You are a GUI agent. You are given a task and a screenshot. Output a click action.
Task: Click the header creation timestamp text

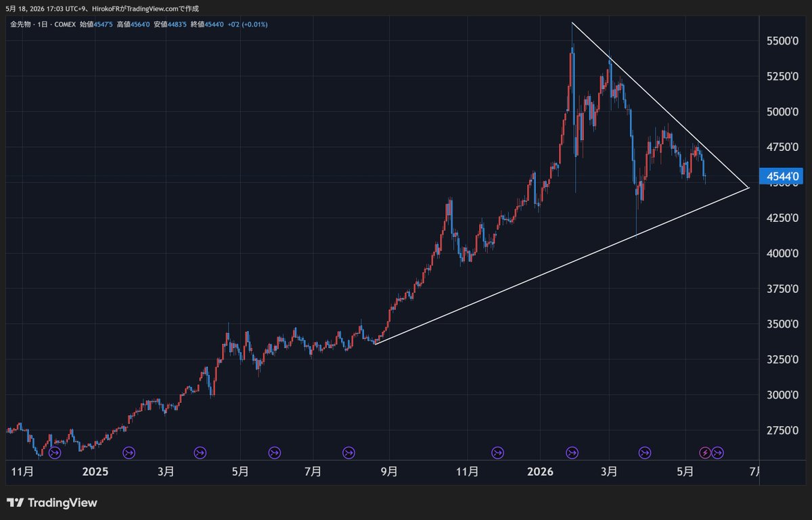click(x=102, y=8)
